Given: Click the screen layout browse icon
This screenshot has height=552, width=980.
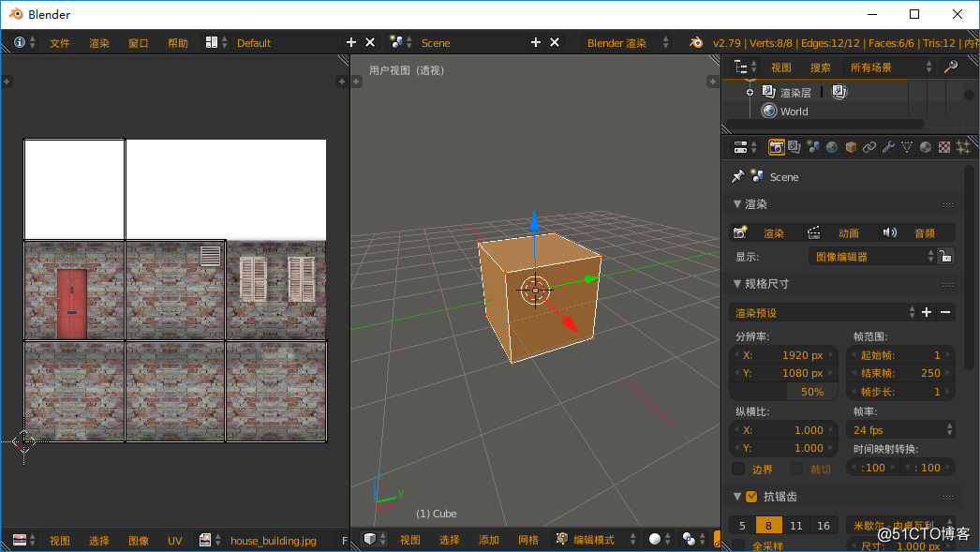Looking at the screenshot, I should [x=216, y=42].
